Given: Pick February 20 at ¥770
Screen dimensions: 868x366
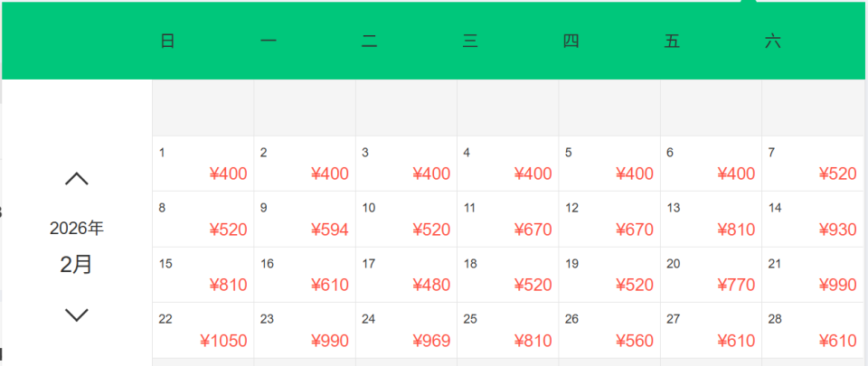Looking at the screenshot, I should pyautogui.click(x=711, y=275).
